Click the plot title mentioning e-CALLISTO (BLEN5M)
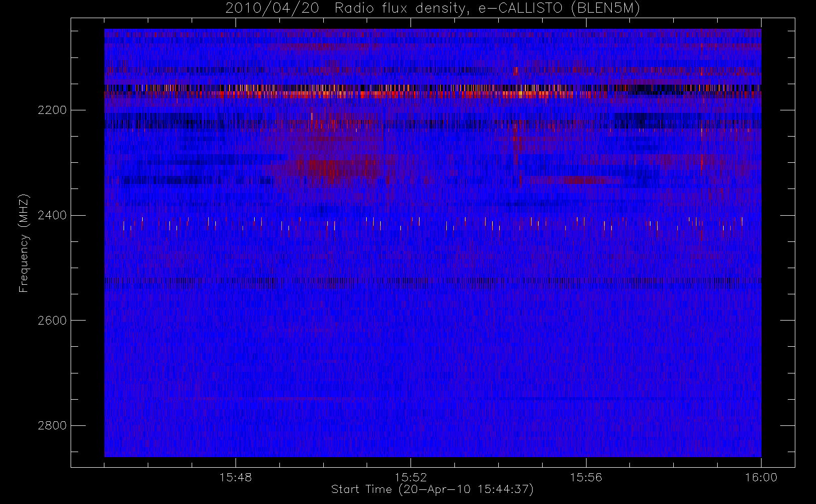The image size is (816, 504). tap(433, 8)
